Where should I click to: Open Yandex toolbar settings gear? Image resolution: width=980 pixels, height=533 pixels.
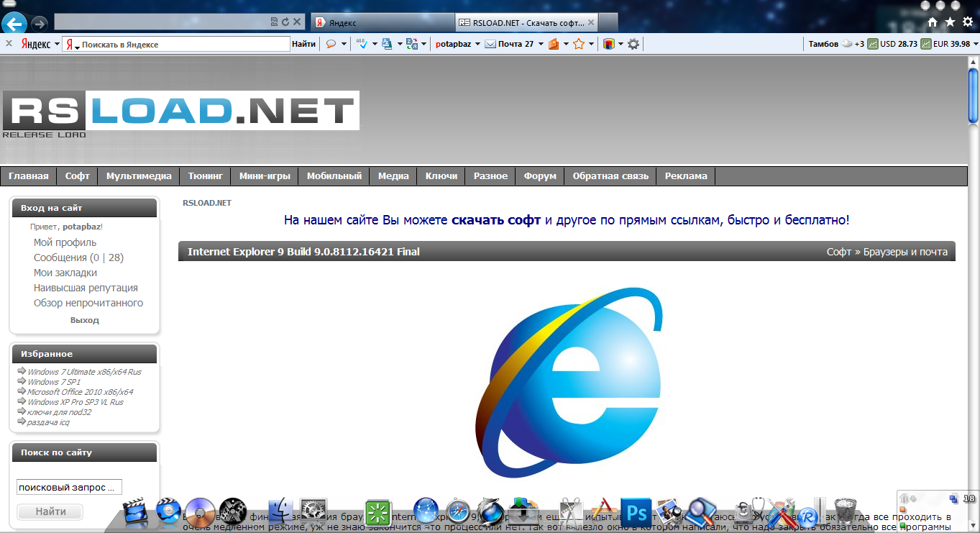[633, 44]
